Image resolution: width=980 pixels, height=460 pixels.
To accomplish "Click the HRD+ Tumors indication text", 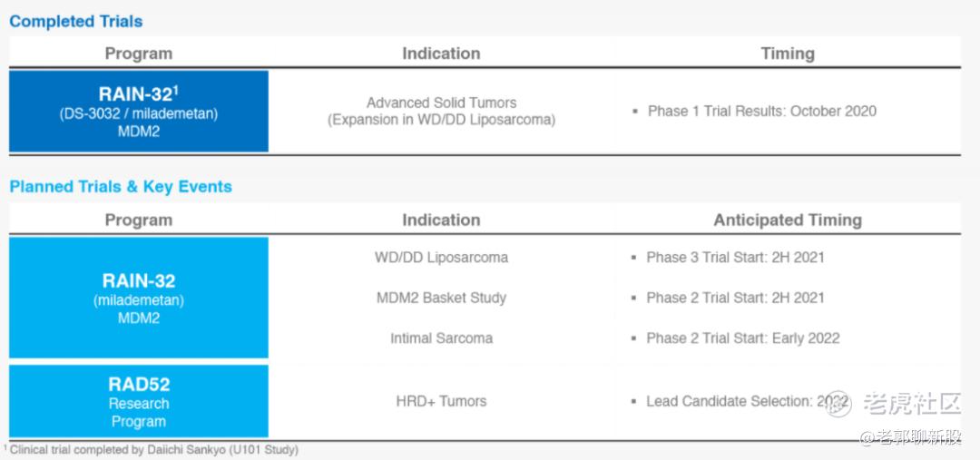I will pos(441,401).
